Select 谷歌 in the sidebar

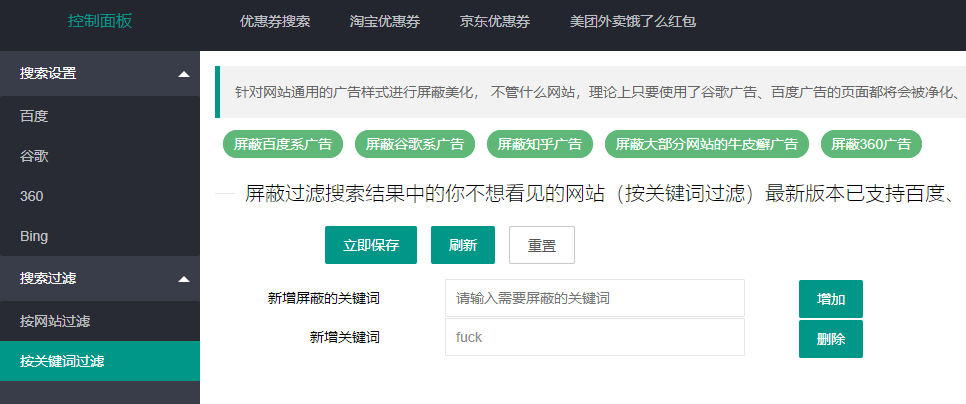pos(100,156)
